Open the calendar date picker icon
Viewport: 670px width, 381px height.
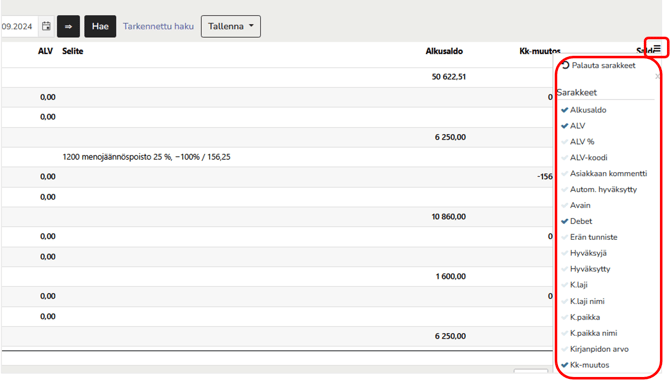pyautogui.click(x=46, y=26)
